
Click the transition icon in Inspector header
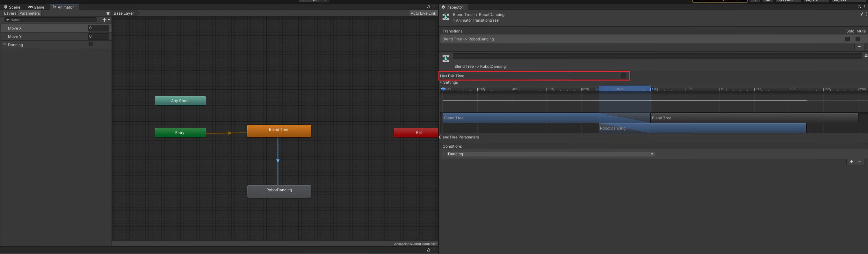pos(446,17)
